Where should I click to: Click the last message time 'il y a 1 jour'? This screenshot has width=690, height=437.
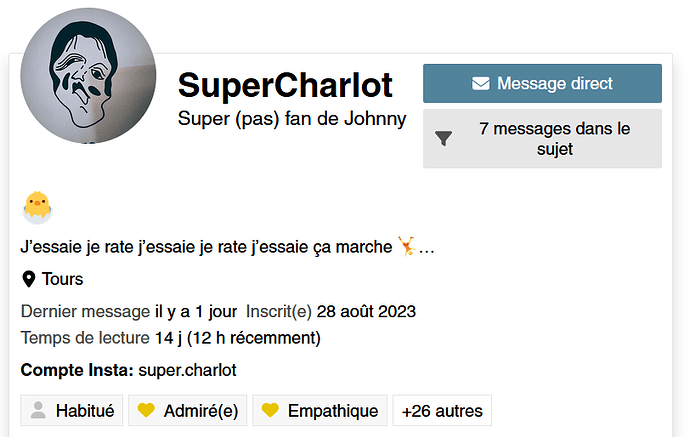point(196,311)
